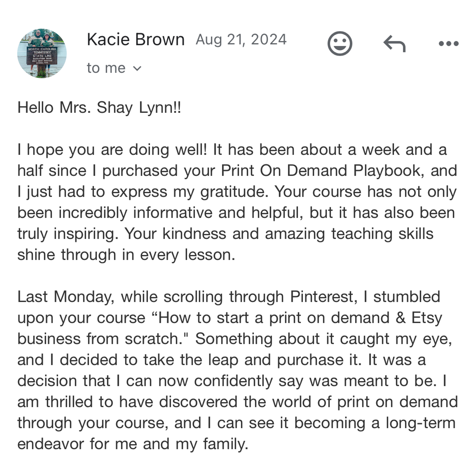Reply to Kacie Brown's email
Screen dimensions: 476x476
tap(394, 44)
